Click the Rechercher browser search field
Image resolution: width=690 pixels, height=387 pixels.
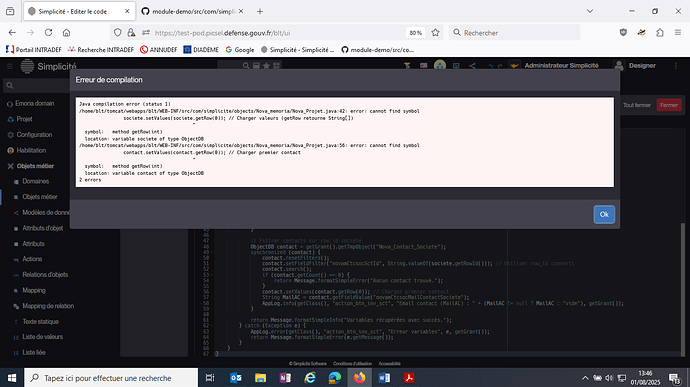tap(514, 33)
